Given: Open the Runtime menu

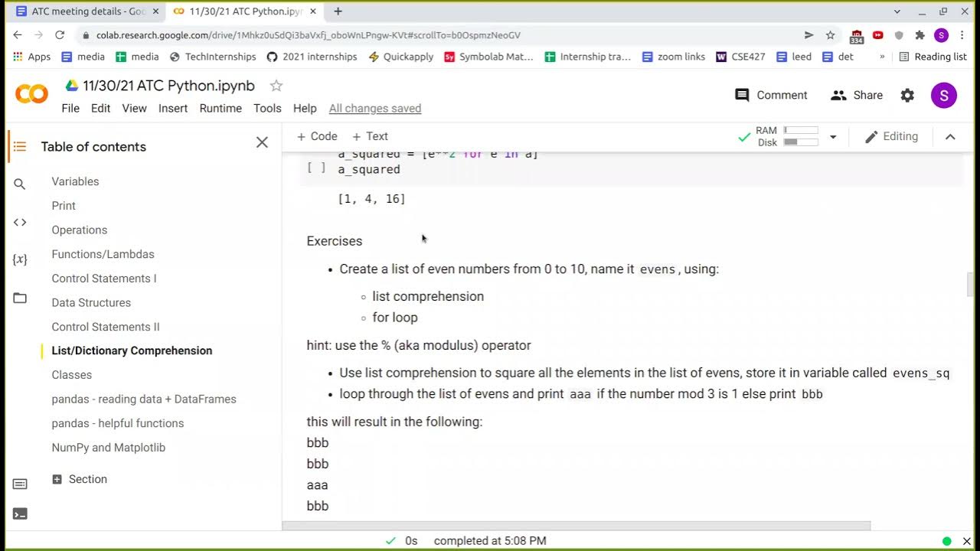Looking at the screenshot, I should [x=220, y=108].
